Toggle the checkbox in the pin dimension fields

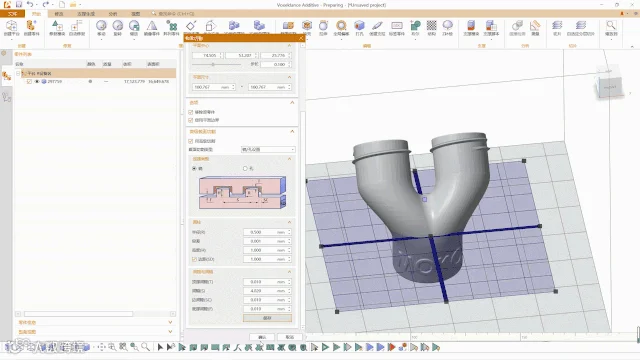194,259
